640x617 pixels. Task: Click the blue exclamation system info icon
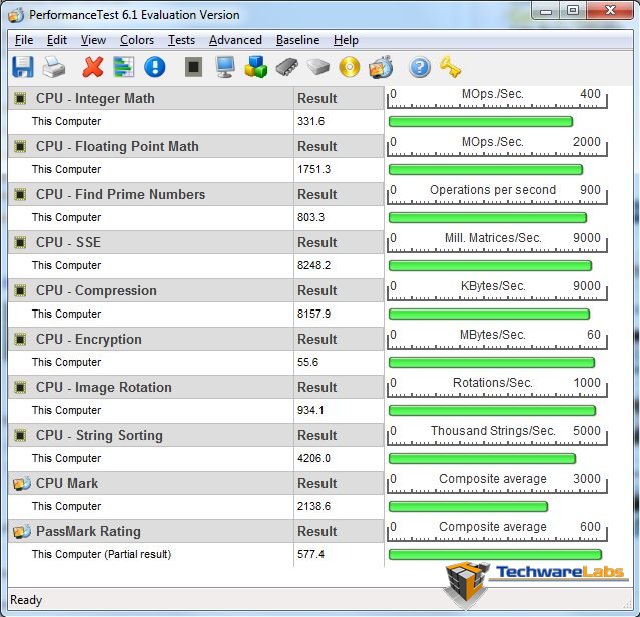(155, 67)
